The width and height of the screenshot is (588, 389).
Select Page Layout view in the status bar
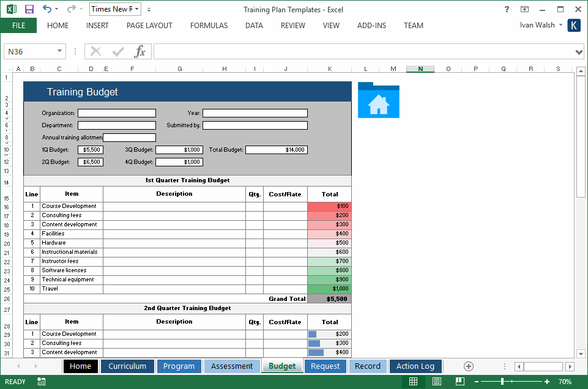pos(436,381)
